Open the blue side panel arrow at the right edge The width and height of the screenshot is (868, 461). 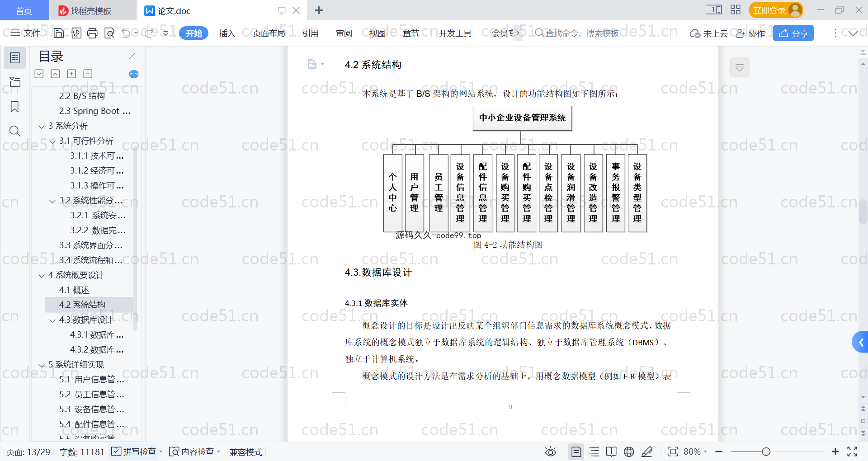point(860,342)
